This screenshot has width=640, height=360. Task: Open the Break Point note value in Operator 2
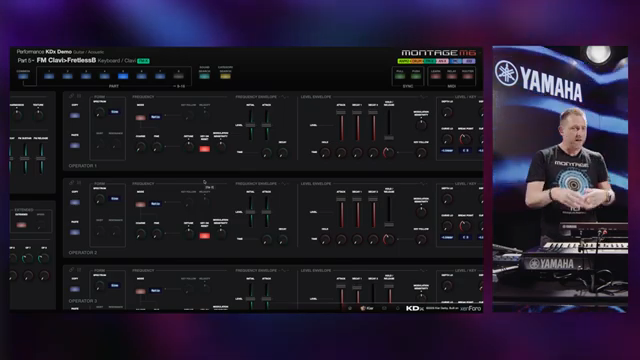(465, 237)
